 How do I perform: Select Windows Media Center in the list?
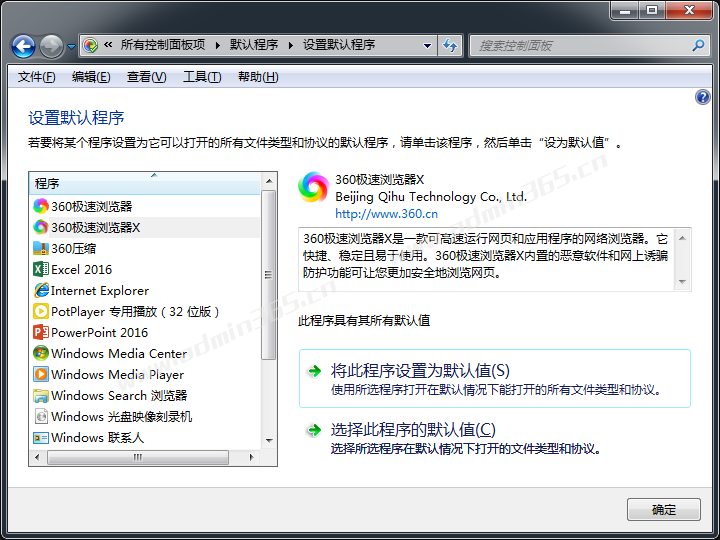[x=119, y=354]
